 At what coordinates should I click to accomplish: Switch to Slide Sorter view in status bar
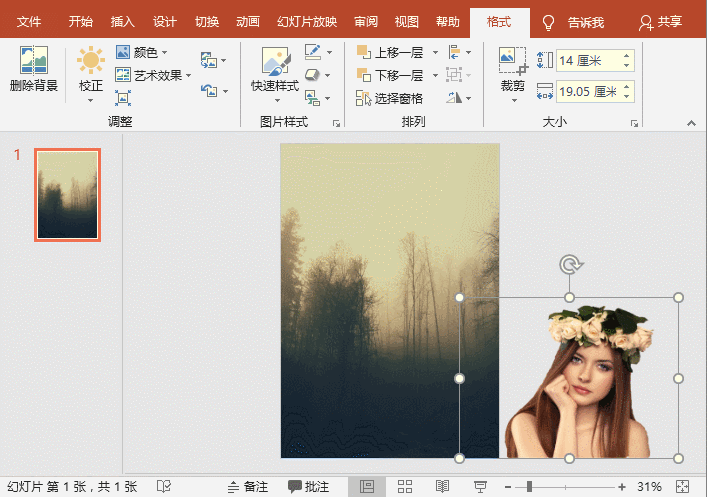(x=405, y=486)
